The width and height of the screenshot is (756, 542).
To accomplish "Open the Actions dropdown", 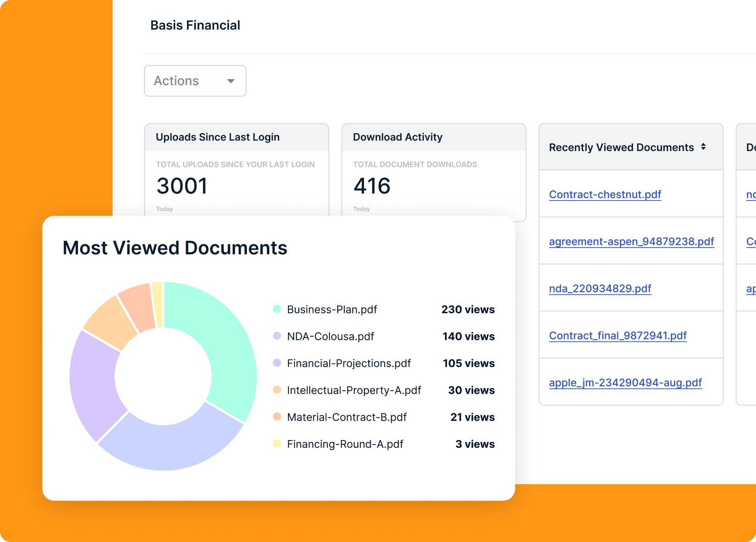I will (x=195, y=81).
